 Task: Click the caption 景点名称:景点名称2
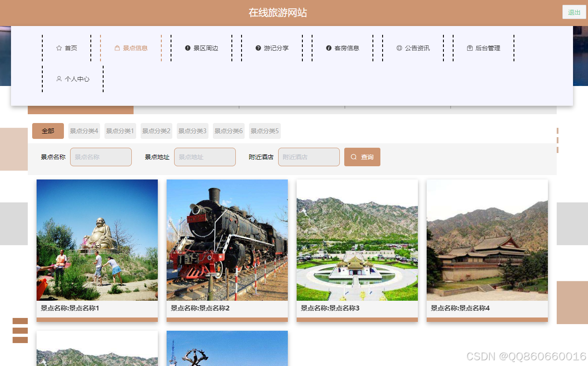point(200,308)
